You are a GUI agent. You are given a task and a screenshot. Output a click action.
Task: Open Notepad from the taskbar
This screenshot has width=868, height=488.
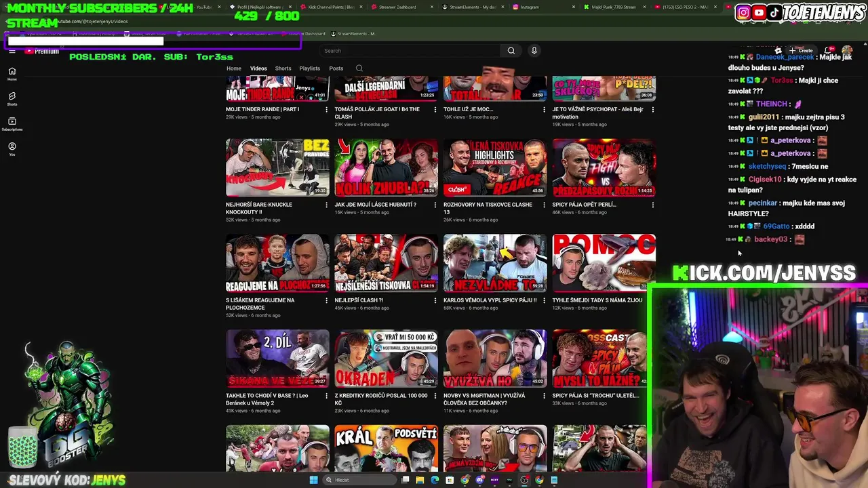[x=554, y=480]
